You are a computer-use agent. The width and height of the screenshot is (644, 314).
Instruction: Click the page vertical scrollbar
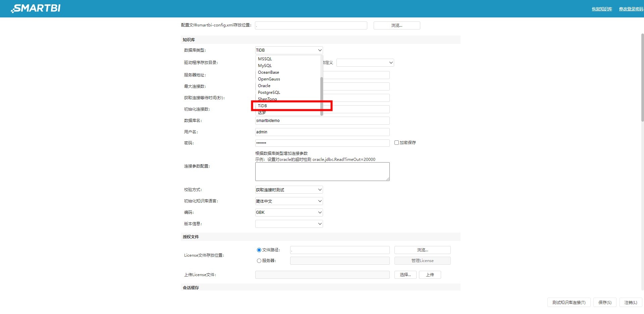(x=642, y=77)
